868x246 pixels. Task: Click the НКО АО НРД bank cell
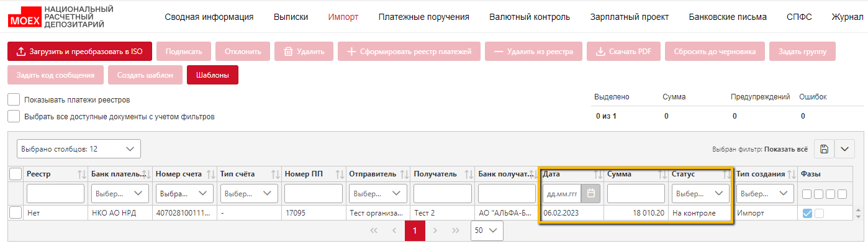point(120,213)
